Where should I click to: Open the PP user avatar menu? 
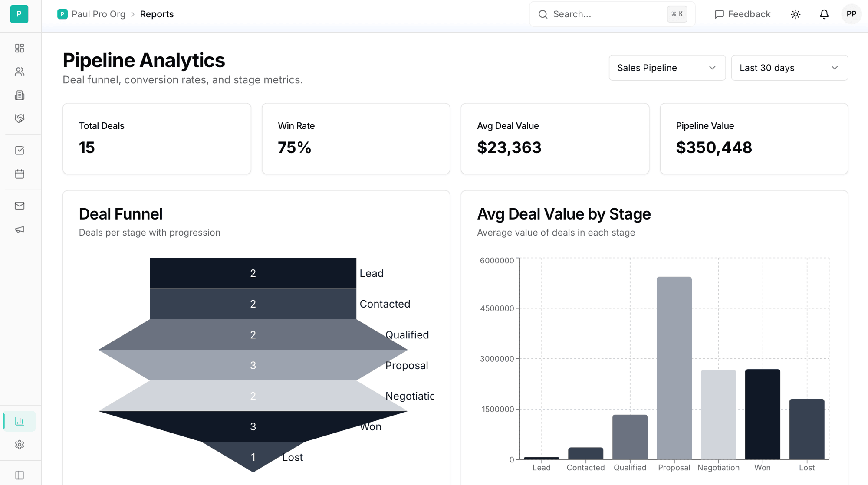coord(852,14)
